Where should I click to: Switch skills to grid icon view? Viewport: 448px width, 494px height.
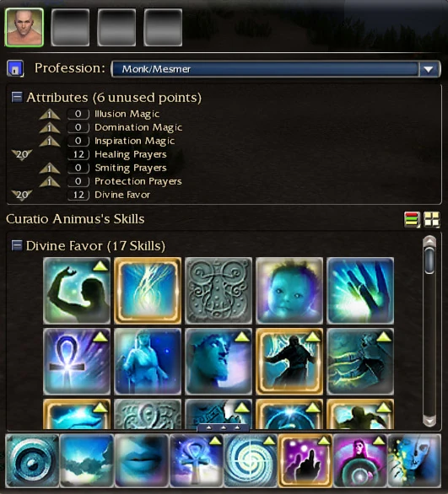click(432, 219)
